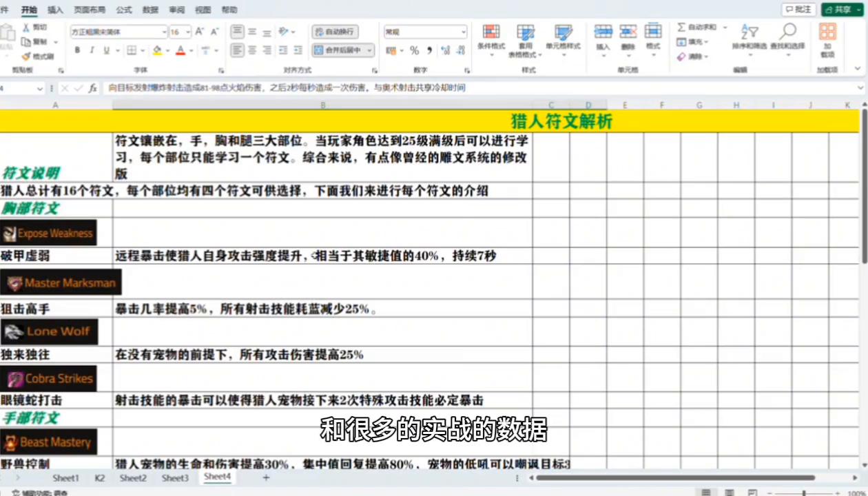Toggle wrap text (自动换行)
This screenshot has height=496, width=868.
[x=334, y=31]
